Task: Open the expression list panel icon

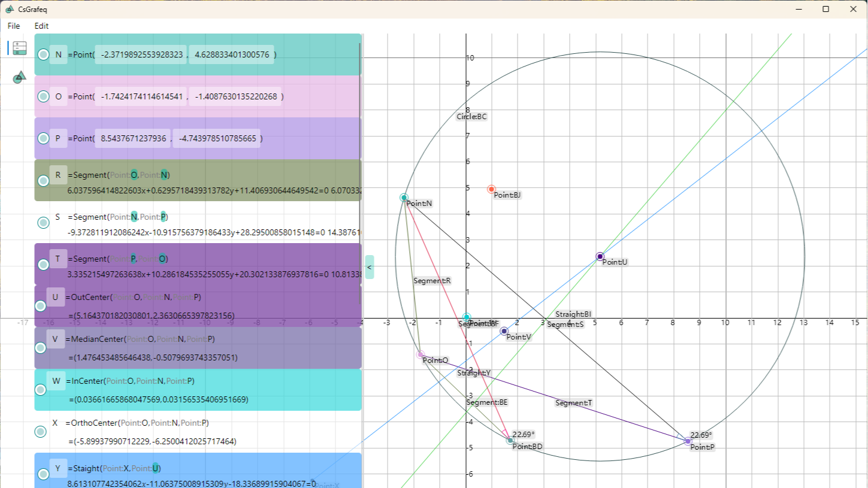Action: (x=20, y=49)
